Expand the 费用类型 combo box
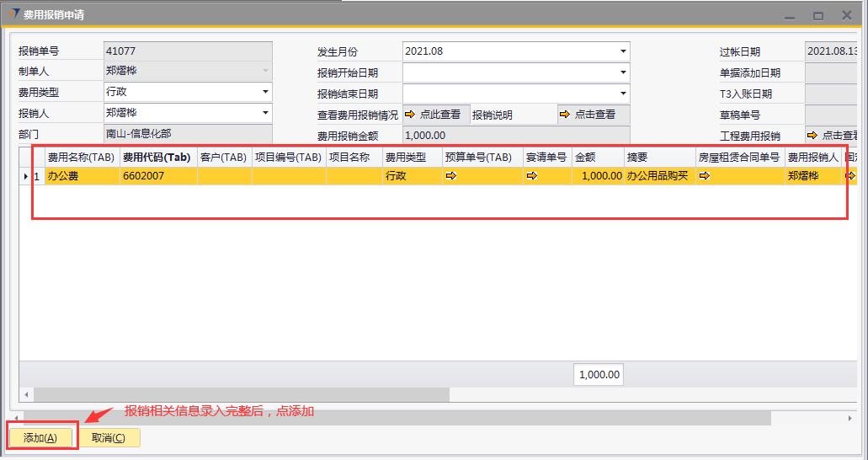 coord(265,91)
